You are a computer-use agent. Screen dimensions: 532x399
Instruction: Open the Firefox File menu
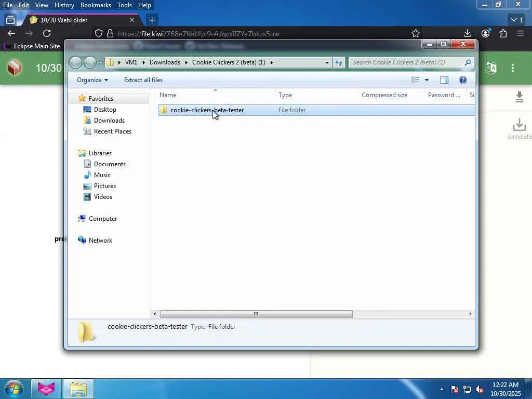7,5
